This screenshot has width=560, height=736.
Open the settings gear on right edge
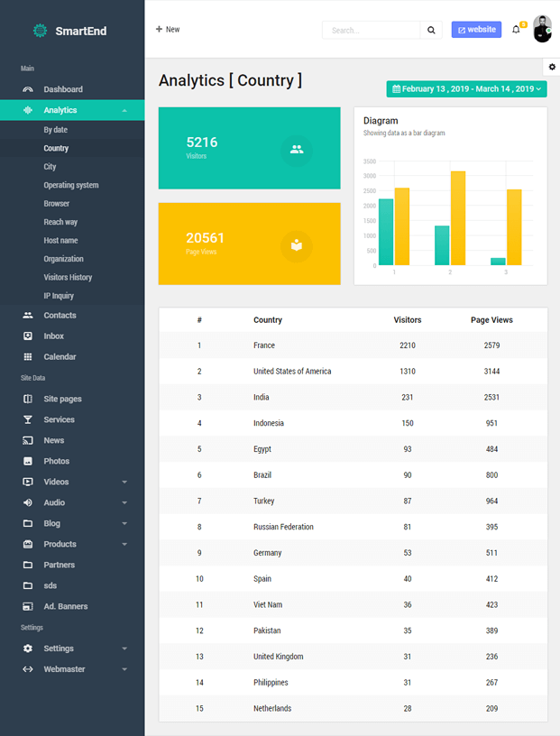point(551,68)
